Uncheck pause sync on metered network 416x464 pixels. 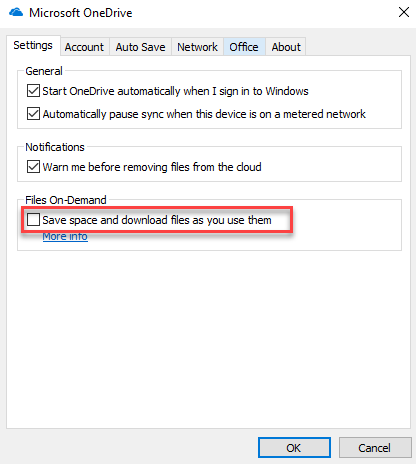[33, 114]
